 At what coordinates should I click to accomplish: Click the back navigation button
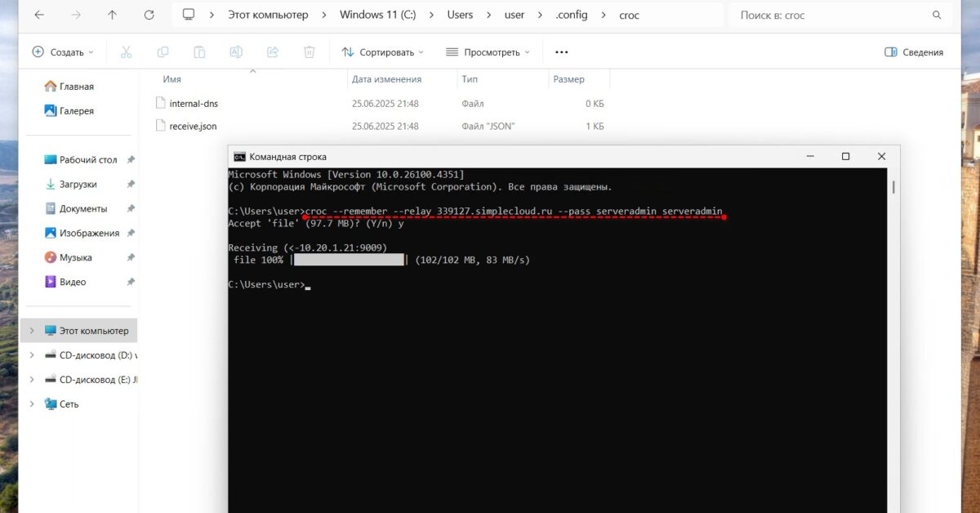click(x=38, y=14)
